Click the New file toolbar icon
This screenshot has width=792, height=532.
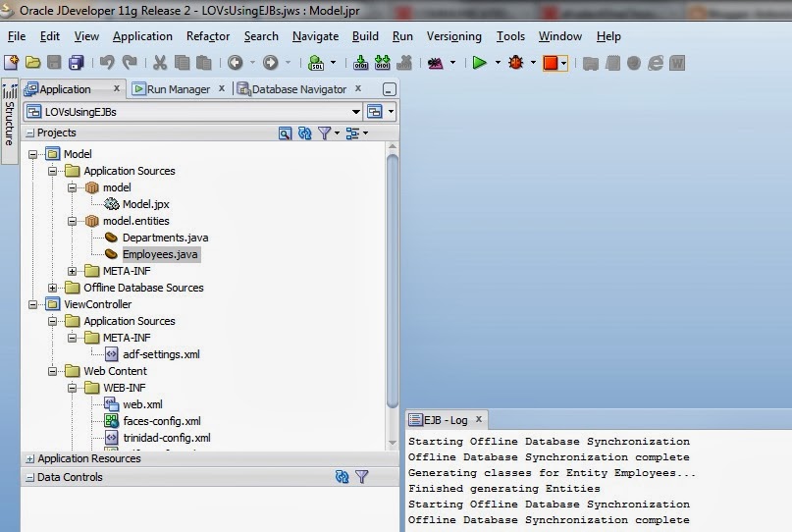click(x=11, y=63)
